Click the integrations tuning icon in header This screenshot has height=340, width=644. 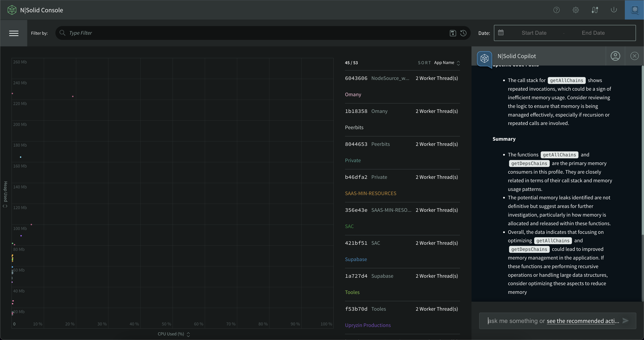point(595,10)
